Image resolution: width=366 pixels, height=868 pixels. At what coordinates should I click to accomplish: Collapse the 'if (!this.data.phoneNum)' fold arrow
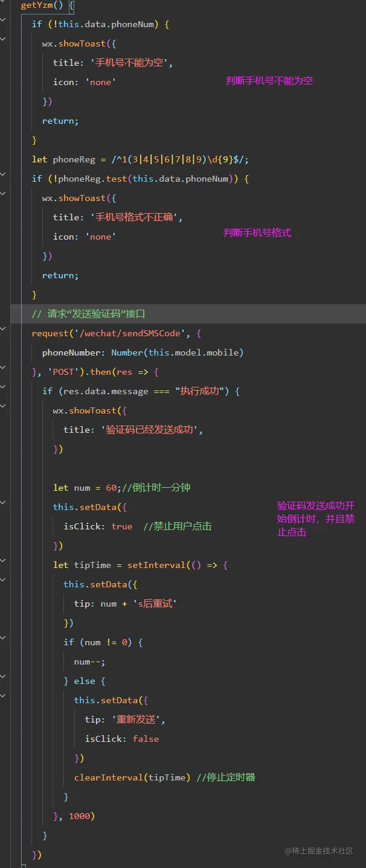(3, 19)
